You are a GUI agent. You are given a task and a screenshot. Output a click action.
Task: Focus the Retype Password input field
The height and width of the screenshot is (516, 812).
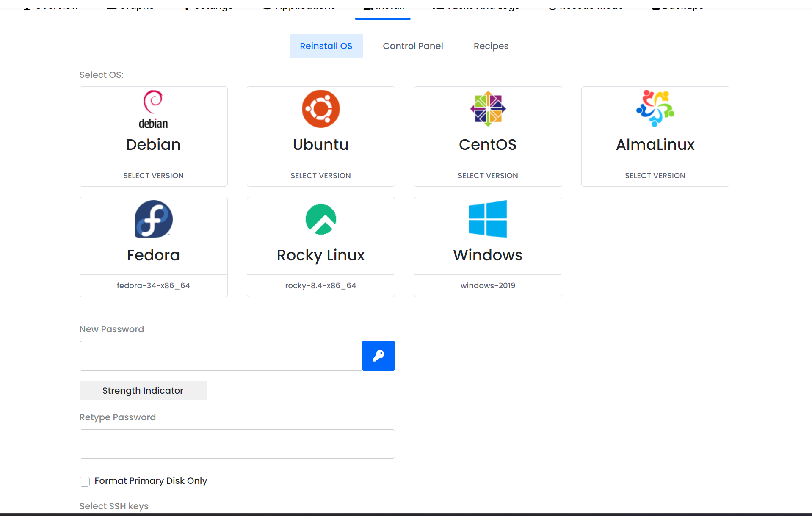coord(237,444)
